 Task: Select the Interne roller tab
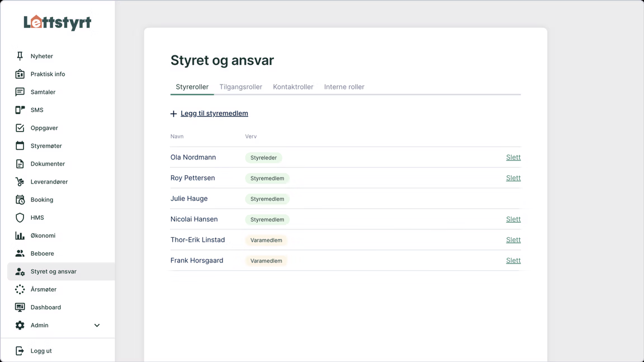click(x=344, y=87)
